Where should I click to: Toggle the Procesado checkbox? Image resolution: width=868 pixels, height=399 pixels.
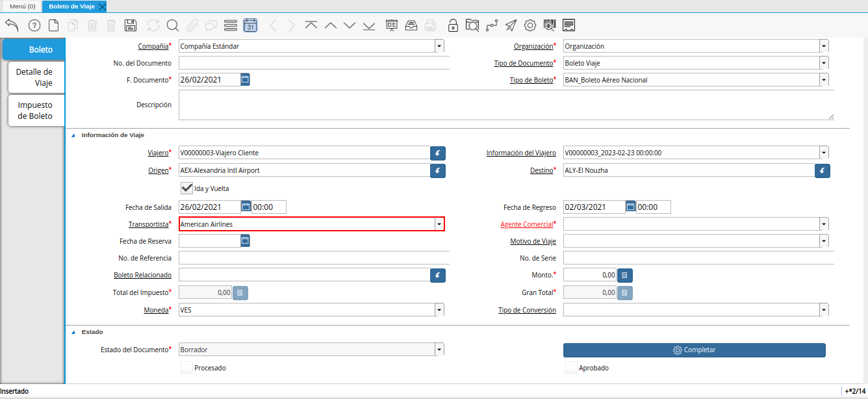point(187,368)
